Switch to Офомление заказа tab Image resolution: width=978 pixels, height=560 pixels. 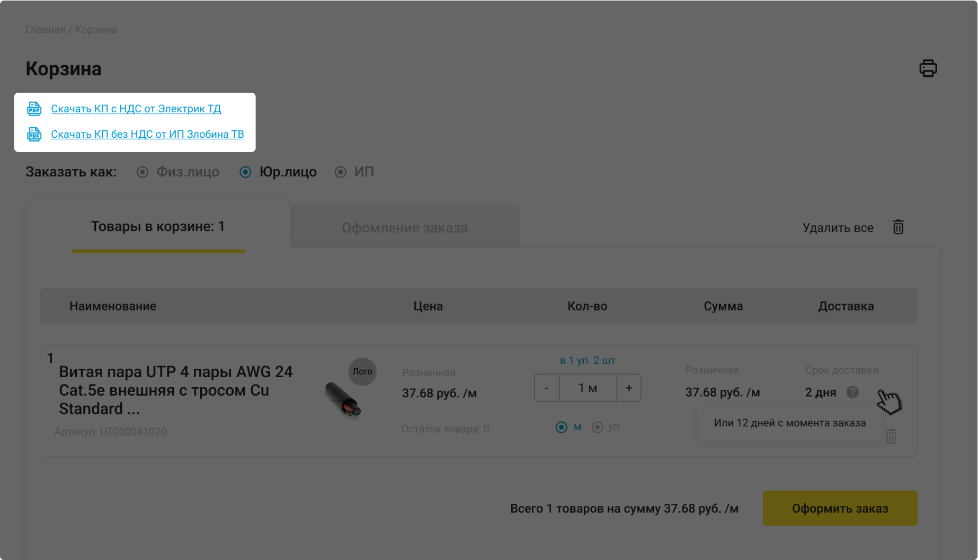click(405, 228)
